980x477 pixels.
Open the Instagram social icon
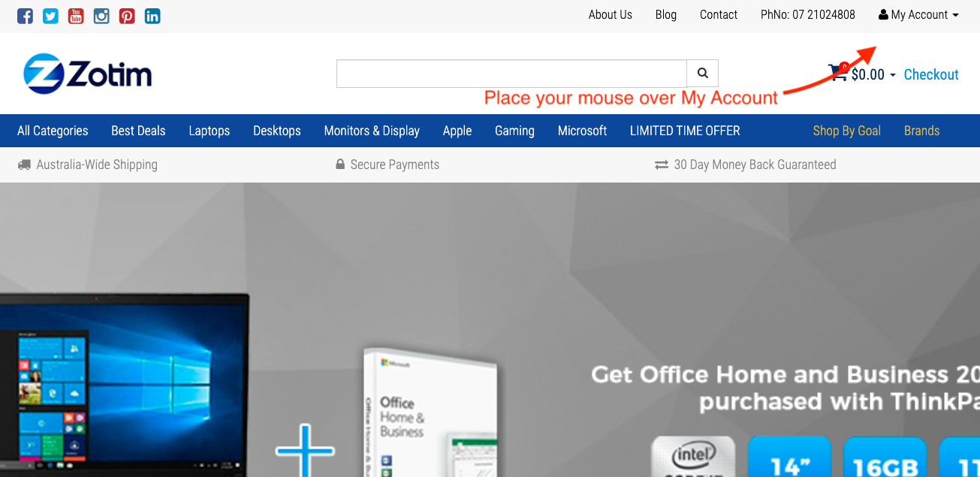click(101, 16)
